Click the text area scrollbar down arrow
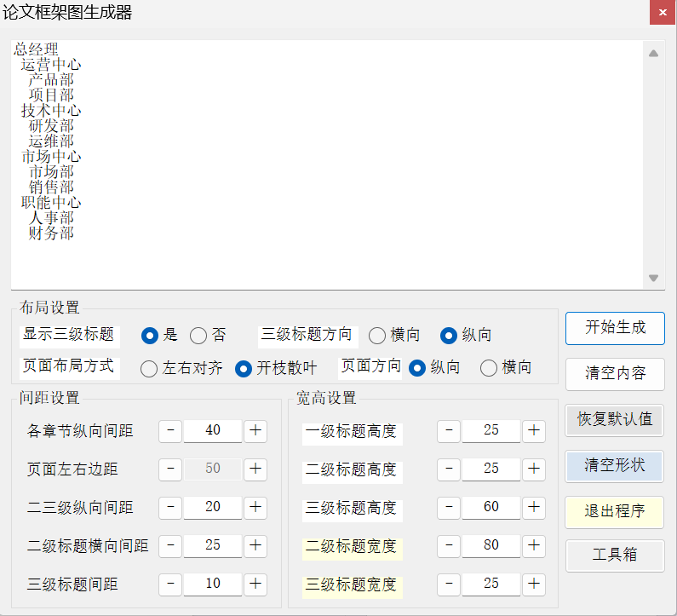The image size is (677, 616). [653, 278]
